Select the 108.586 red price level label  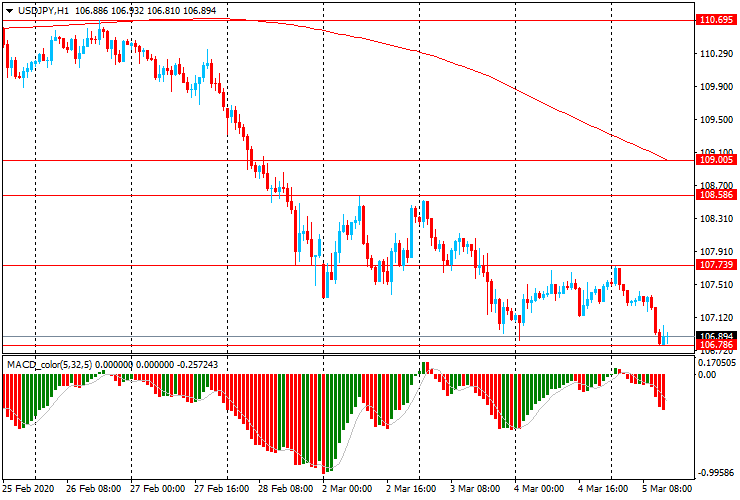pos(716,195)
